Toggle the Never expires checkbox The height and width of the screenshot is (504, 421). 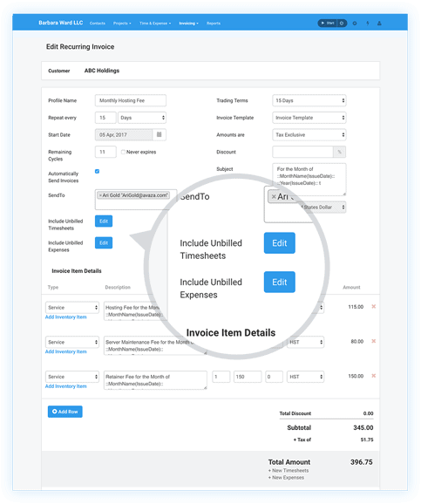[123, 152]
